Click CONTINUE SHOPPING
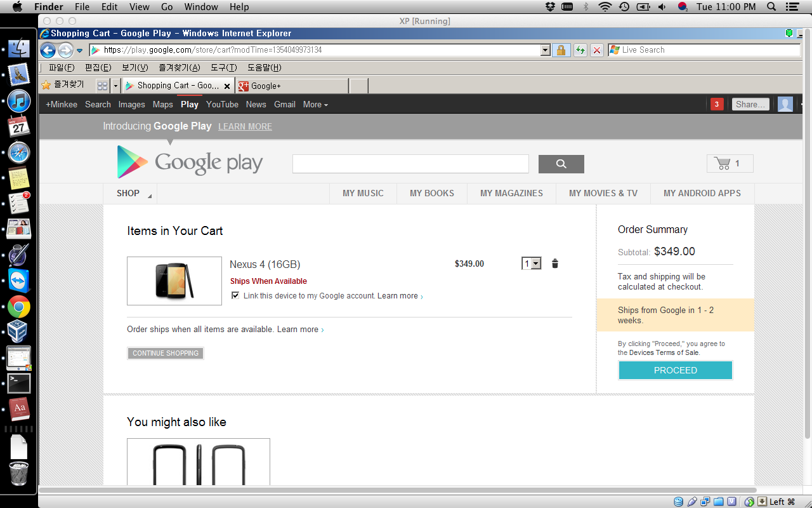This screenshot has height=508, width=812. tap(166, 353)
